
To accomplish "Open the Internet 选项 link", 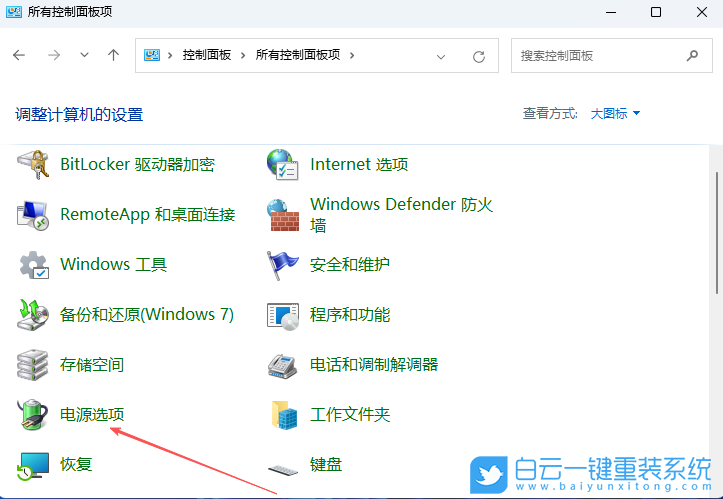I will pos(359,165).
